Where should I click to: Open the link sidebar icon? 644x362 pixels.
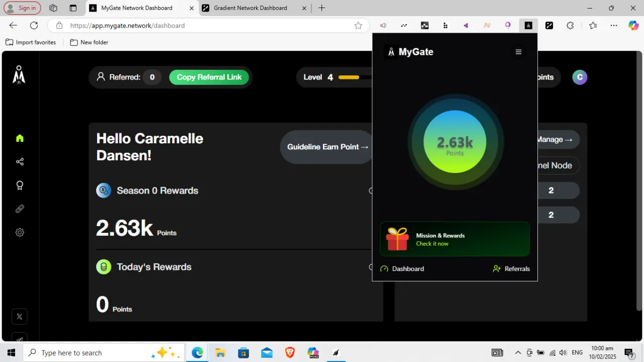tap(20, 209)
